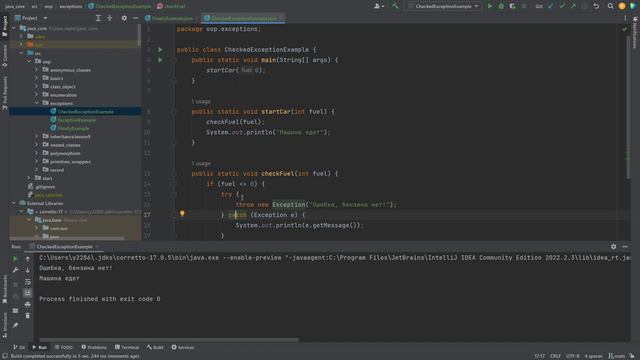Run class CheckedExceptionExample from gutter arrow

click(x=160, y=49)
